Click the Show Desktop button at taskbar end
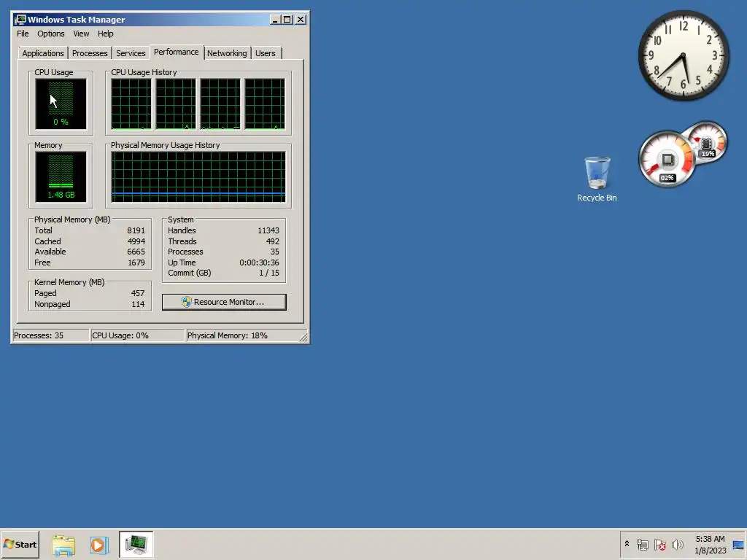 tap(739, 545)
